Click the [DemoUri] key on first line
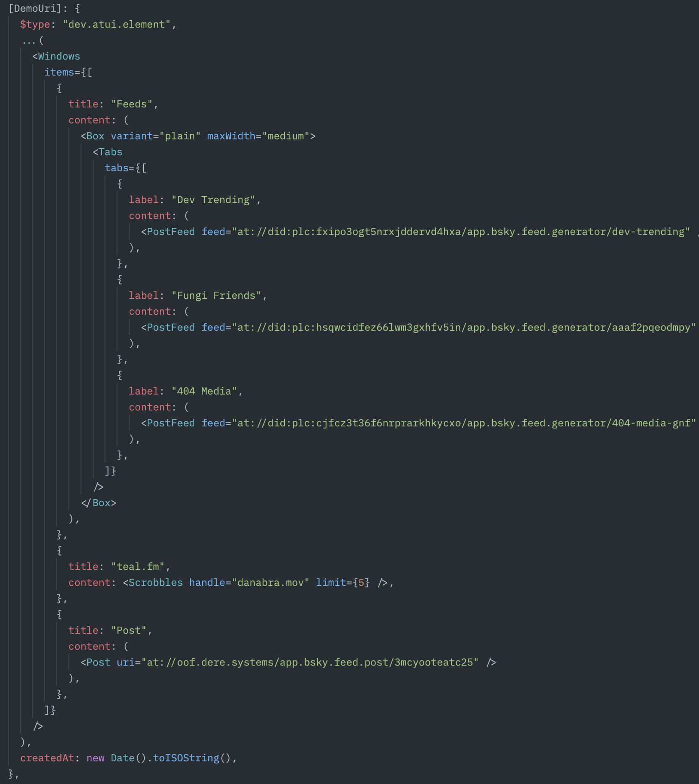This screenshot has width=699, height=784. coord(35,8)
